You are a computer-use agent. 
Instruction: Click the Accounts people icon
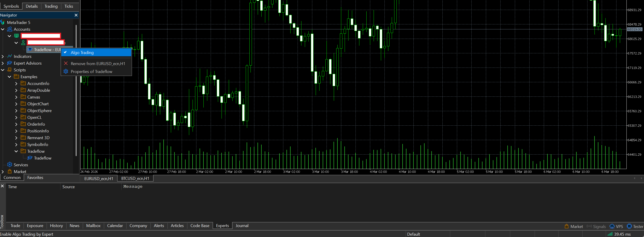click(x=10, y=29)
